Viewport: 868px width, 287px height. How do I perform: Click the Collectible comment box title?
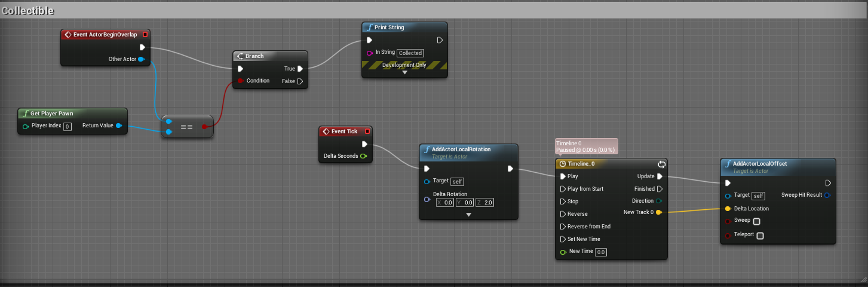click(x=28, y=11)
